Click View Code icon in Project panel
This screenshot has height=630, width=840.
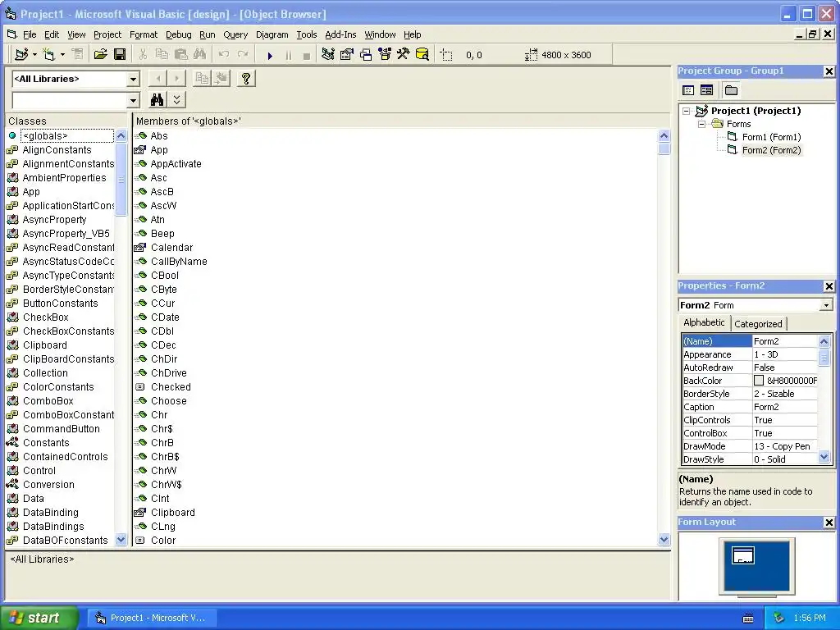point(688,90)
